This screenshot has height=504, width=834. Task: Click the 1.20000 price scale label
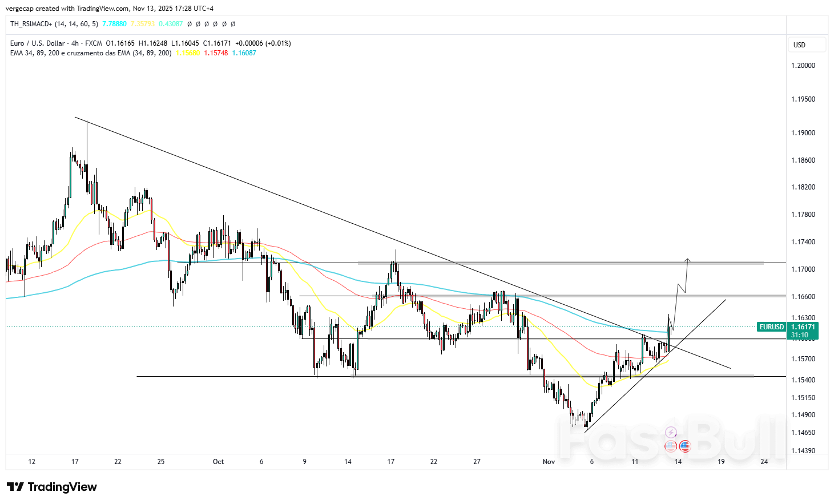(x=803, y=66)
